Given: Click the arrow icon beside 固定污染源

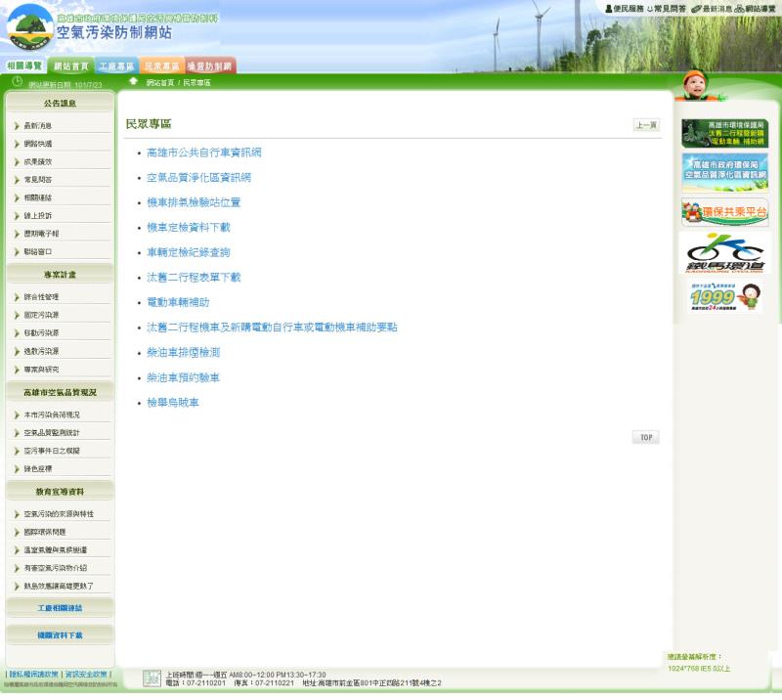Looking at the screenshot, I should (x=17, y=316).
